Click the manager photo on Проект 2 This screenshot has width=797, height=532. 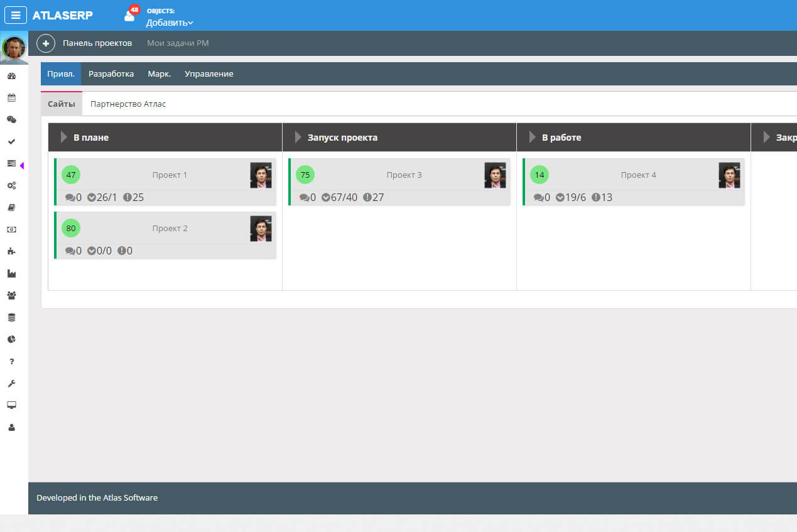coord(261,229)
